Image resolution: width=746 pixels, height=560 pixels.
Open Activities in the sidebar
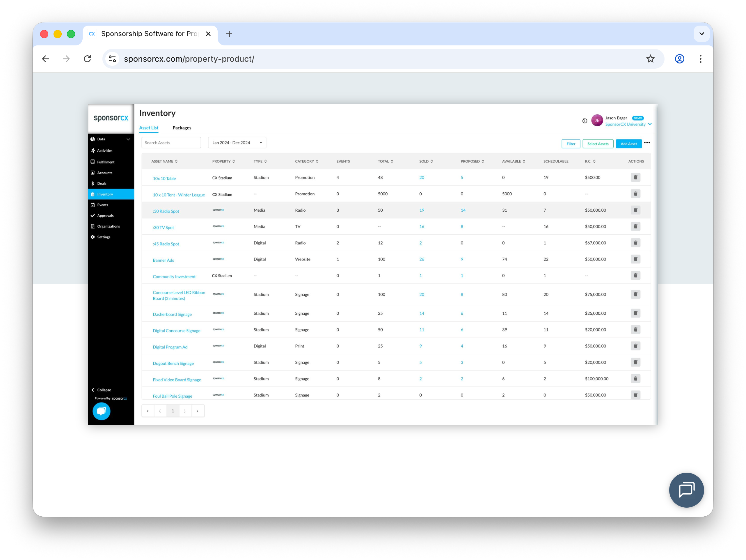point(104,151)
